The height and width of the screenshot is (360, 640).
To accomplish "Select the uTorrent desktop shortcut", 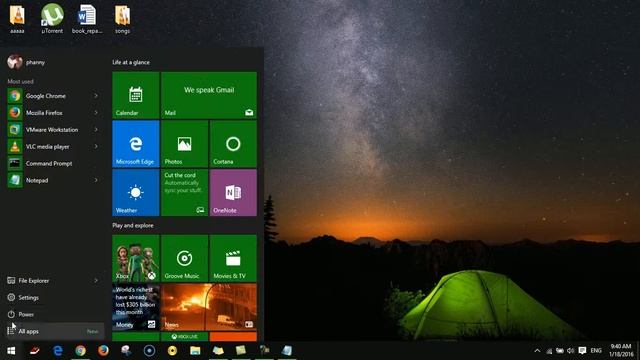I will [x=52, y=19].
